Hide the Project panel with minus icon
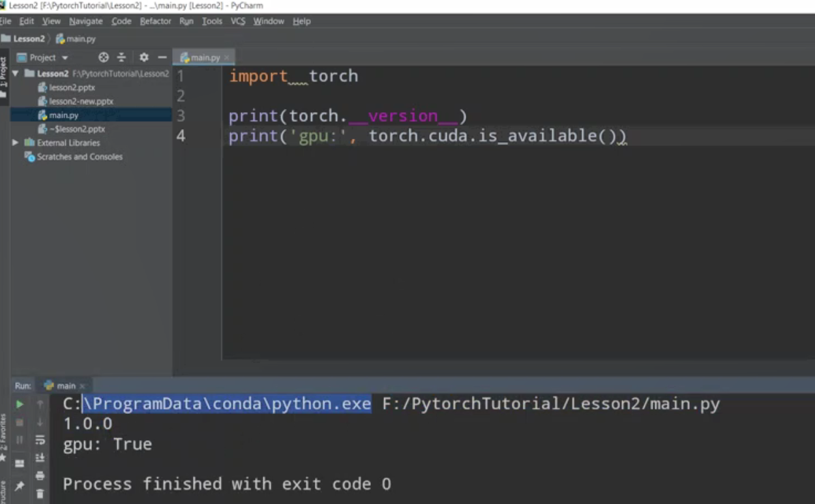815x504 pixels. click(162, 57)
